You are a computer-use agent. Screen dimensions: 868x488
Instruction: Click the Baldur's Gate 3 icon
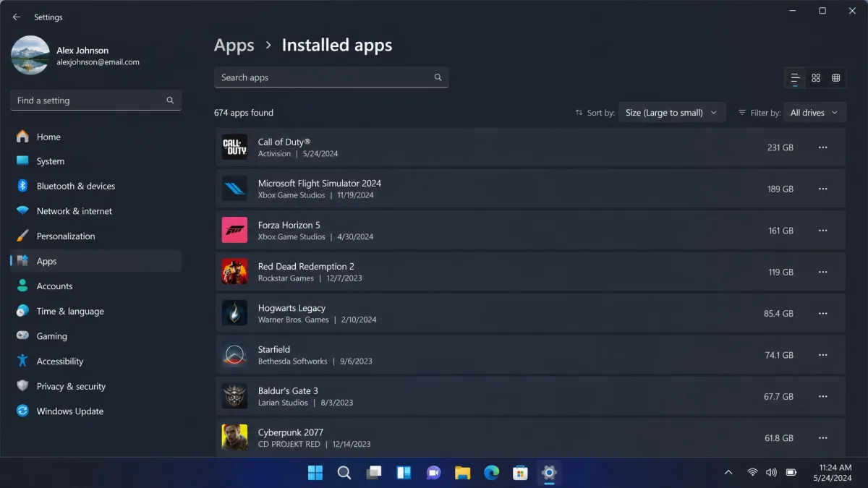click(x=234, y=396)
